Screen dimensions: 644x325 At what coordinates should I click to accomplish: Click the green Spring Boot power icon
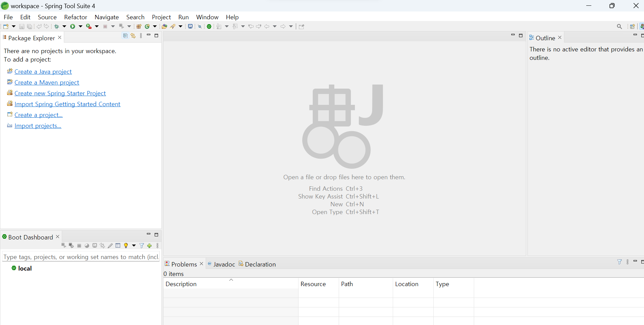(209, 26)
